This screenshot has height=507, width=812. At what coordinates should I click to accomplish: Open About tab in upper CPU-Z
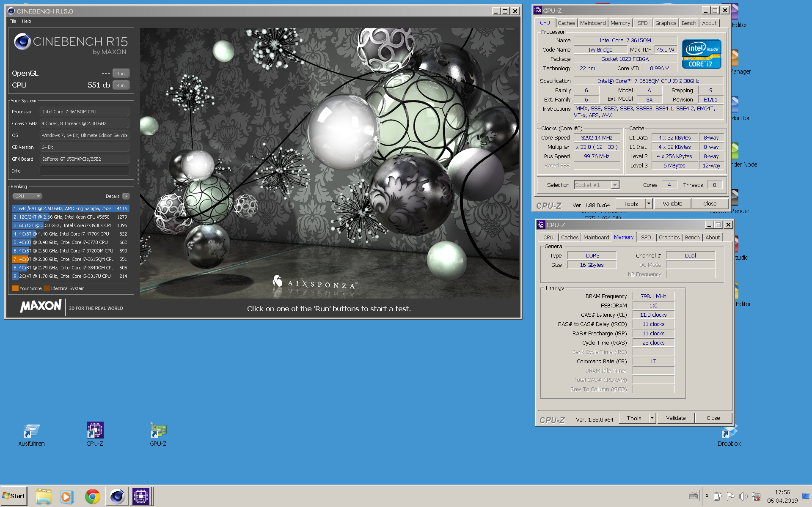pos(710,23)
